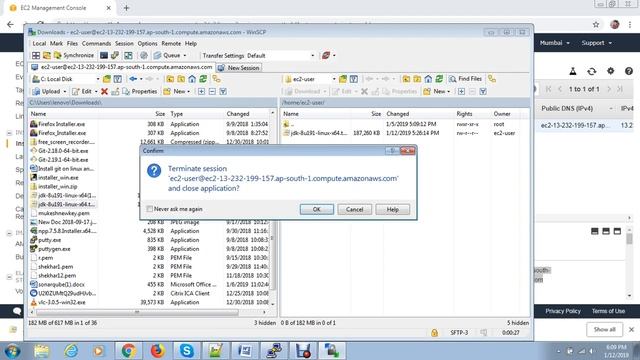Image resolution: width=640 pixels, height=360 pixels.
Task: Click the local Select Files plus icon
Action: pyautogui.click(x=201, y=91)
